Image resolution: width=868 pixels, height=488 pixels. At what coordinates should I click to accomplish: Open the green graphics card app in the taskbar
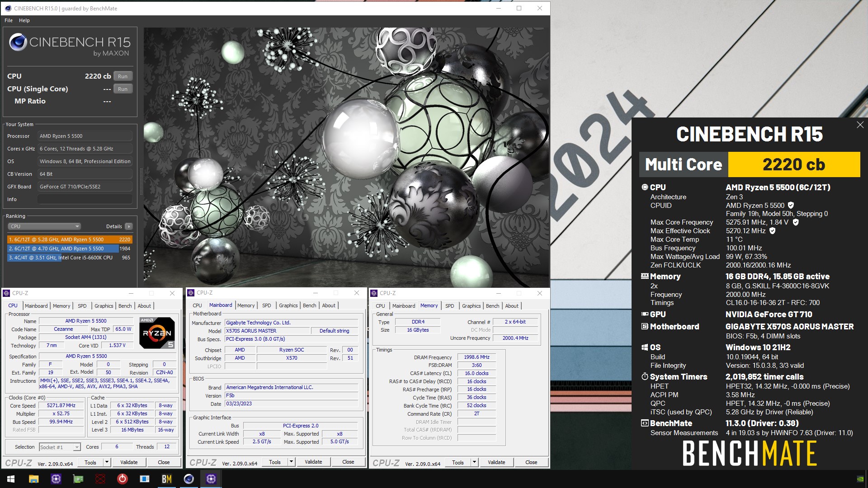[x=78, y=479]
